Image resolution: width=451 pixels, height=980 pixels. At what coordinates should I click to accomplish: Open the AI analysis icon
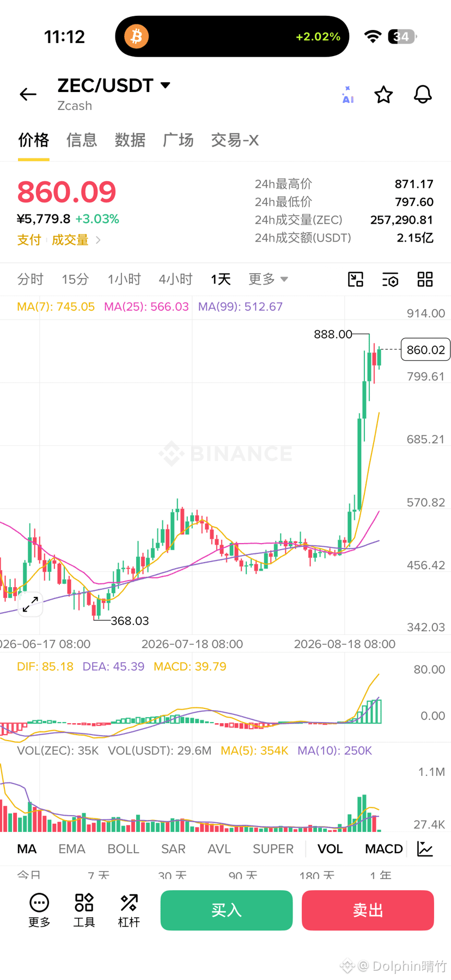coord(348,95)
